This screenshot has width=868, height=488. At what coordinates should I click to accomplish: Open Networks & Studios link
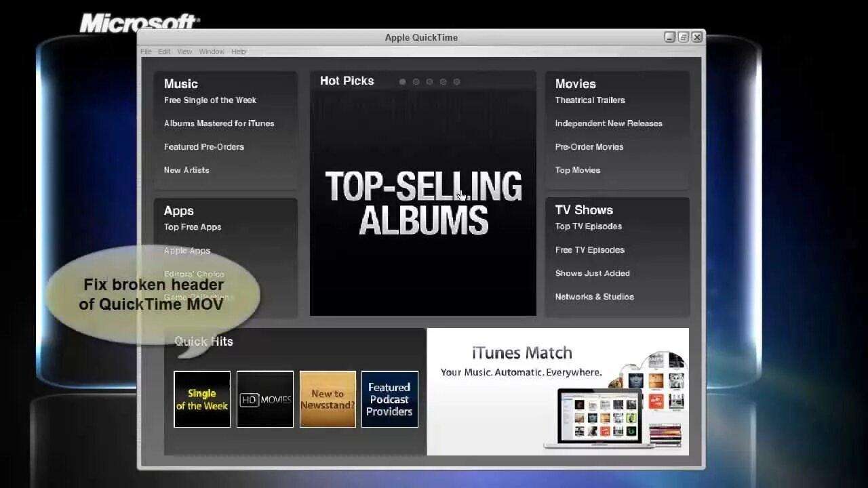[595, 297]
